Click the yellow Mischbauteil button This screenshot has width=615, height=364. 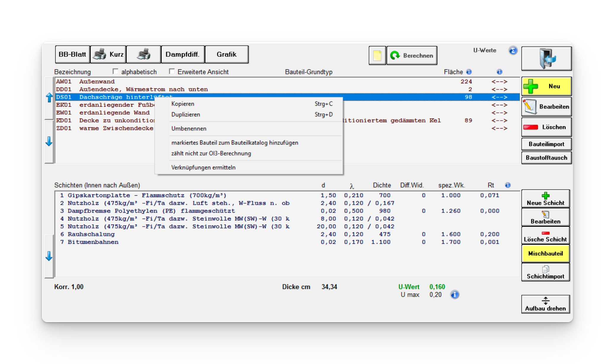[x=545, y=253]
